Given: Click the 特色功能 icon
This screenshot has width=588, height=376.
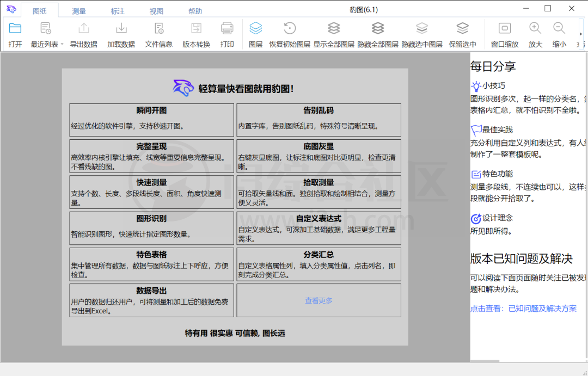Looking at the screenshot, I should point(476,174).
